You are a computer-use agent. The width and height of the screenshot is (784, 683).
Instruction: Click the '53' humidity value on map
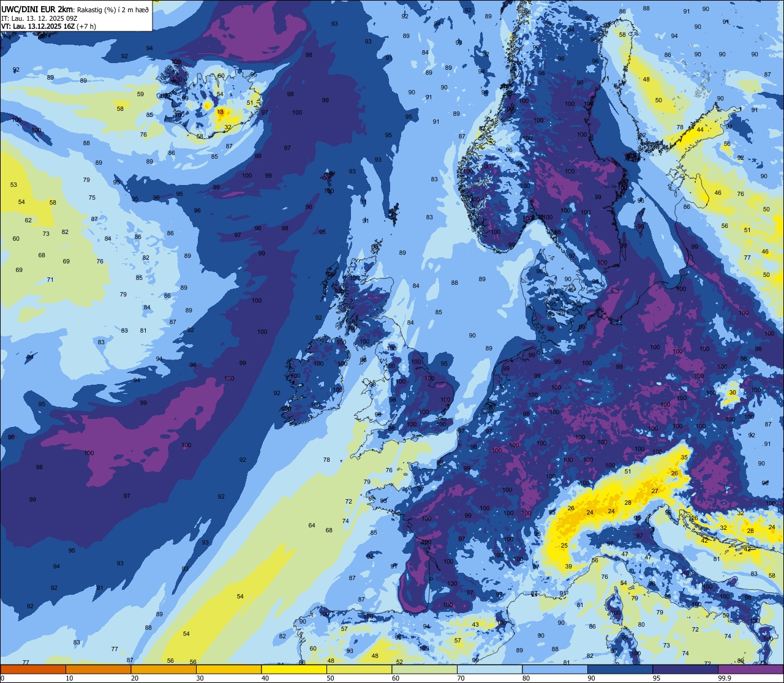(13, 185)
